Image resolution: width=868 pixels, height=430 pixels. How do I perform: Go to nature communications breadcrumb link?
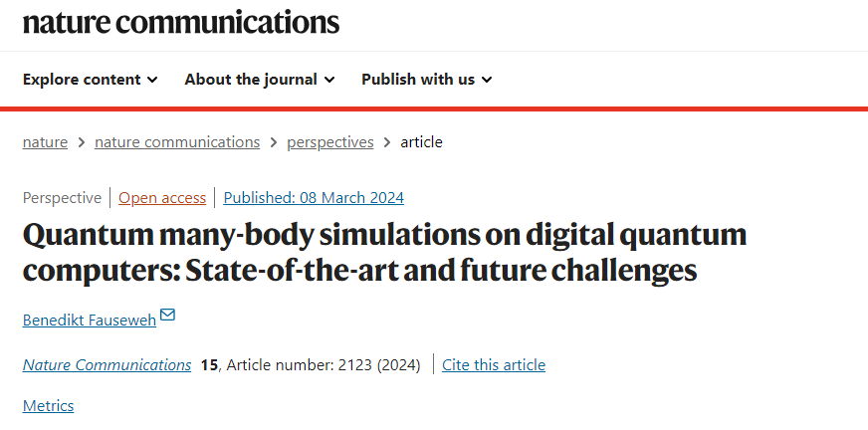point(177,142)
